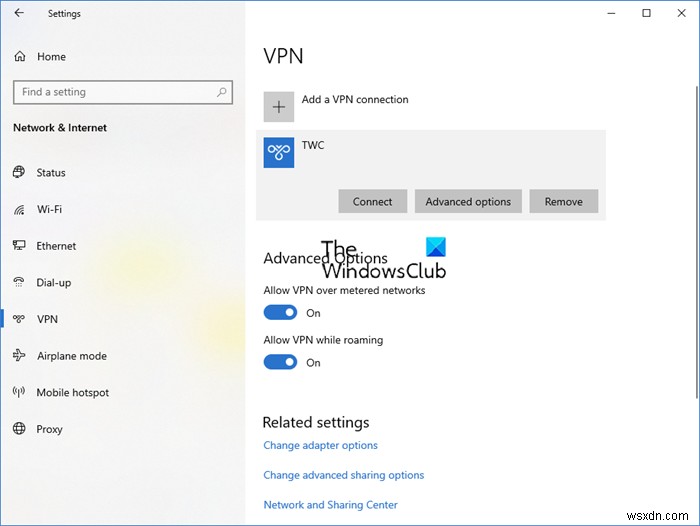The width and height of the screenshot is (700, 526).
Task: Click the Mobile hotspot antenna icon
Action: pyautogui.click(x=19, y=392)
